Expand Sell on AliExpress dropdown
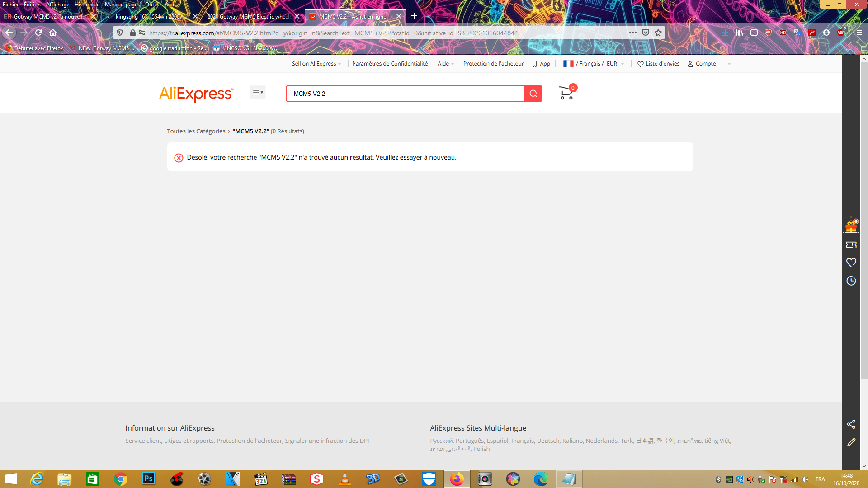This screenshot has width=868, height=488. pyautogui.click(x=316, y=64)
